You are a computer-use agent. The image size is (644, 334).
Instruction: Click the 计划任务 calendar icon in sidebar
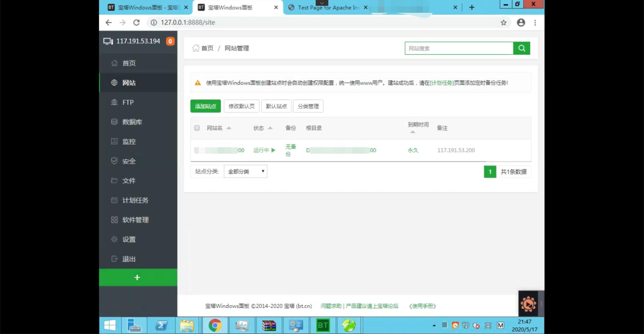[114, 200]
